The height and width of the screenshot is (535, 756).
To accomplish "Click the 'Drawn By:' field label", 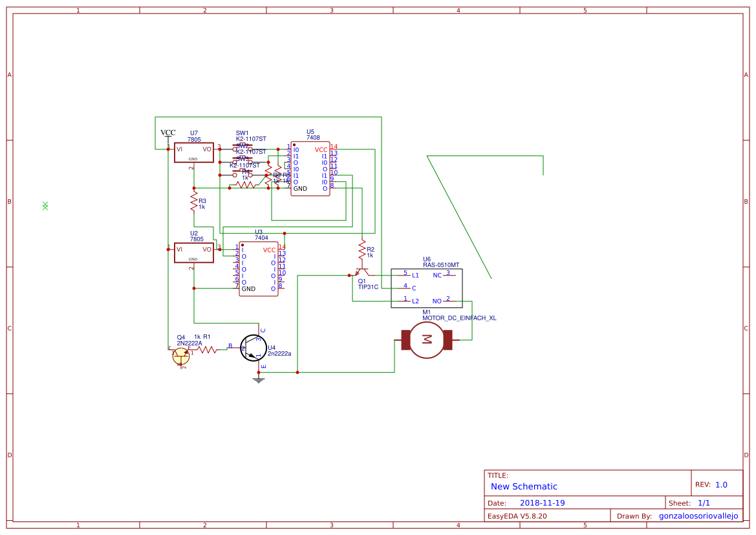I will [x=634, y=516].
